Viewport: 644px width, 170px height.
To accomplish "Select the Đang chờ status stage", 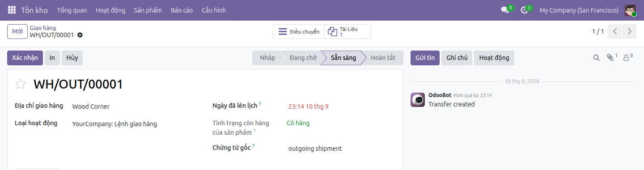I will coord(303,58).
